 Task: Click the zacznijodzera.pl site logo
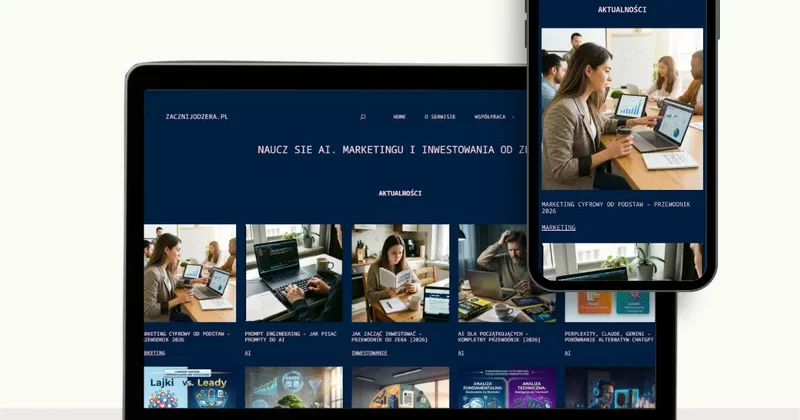coord(197,117)
